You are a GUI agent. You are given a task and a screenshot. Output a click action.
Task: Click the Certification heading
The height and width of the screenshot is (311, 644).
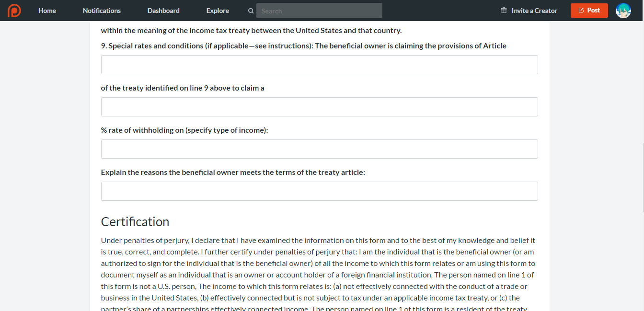tap(135, 222)
